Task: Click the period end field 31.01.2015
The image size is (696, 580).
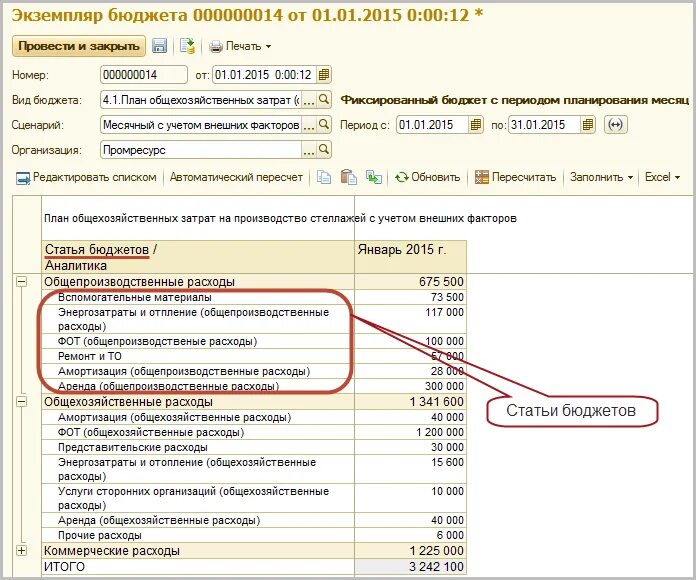Action: [x=544, y=125]
